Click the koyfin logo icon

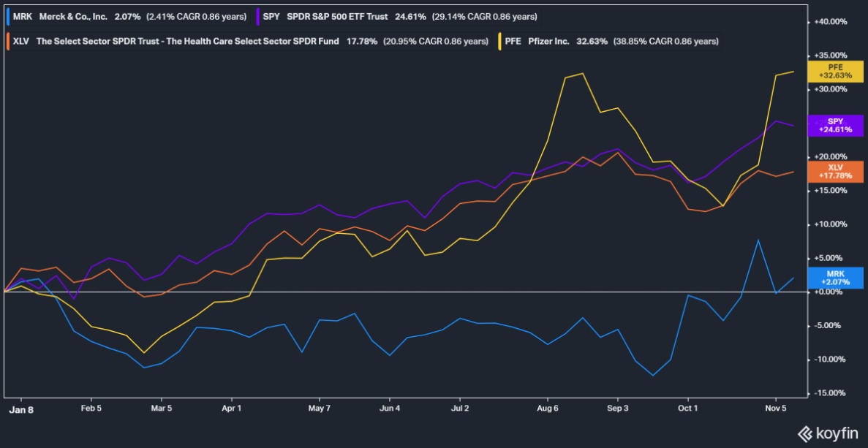pyautogui.click(x=807, y=433)
